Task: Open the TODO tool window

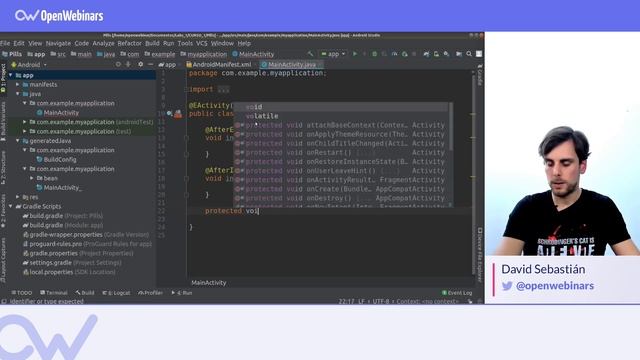Action: 22,293
